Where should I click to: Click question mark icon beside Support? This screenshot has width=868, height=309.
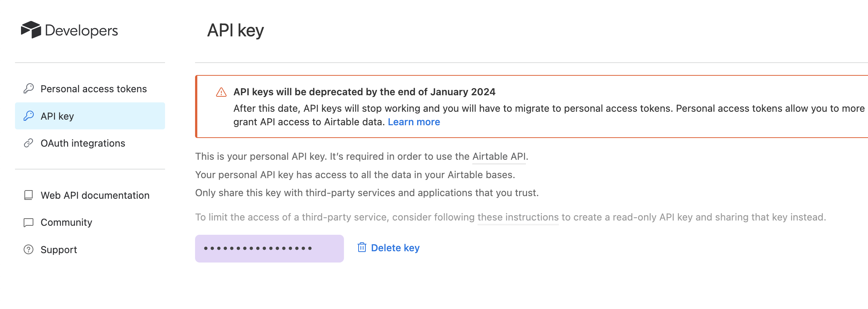point(29,249)
